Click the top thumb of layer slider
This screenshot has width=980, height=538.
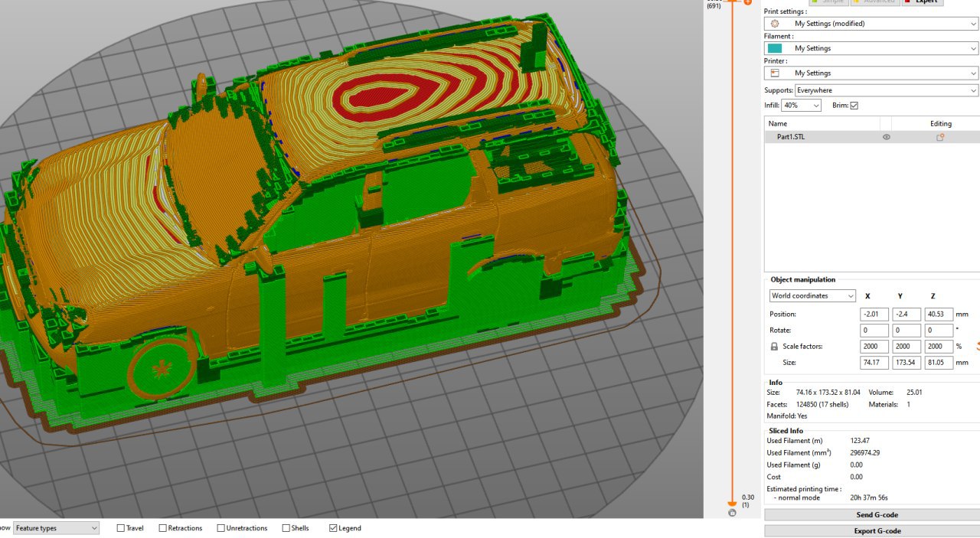(x=733, y=2)
